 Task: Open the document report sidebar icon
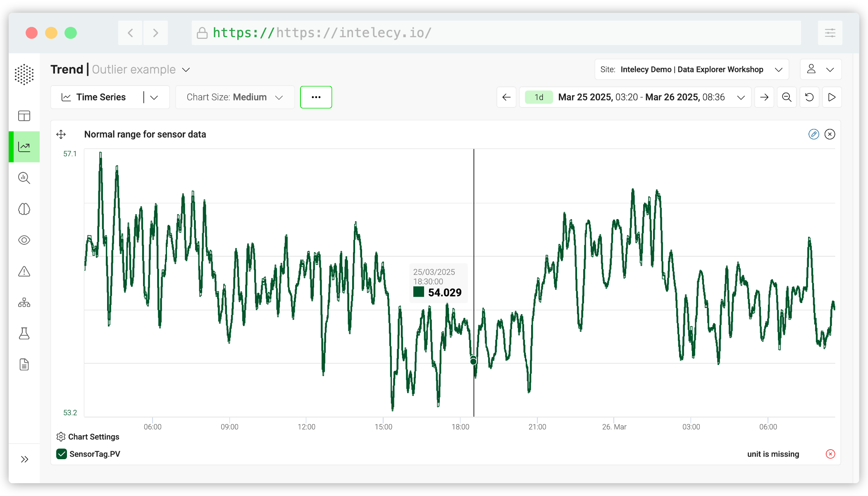[x=24, y=365]
